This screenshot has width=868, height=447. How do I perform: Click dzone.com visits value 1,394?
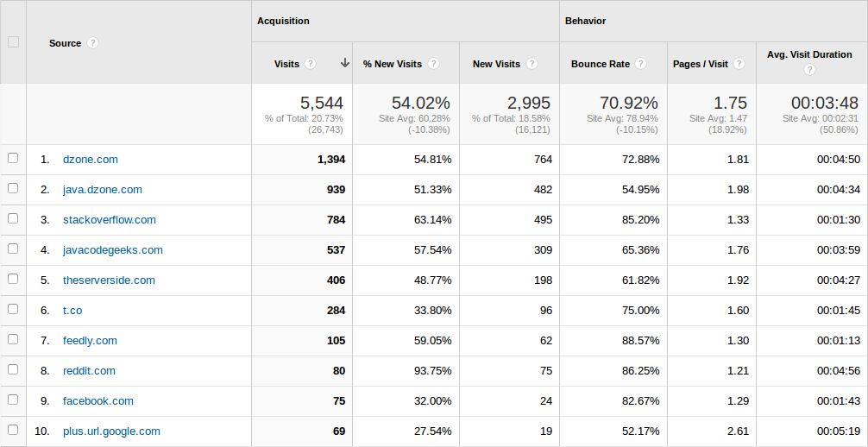click(x=331, y=160)
